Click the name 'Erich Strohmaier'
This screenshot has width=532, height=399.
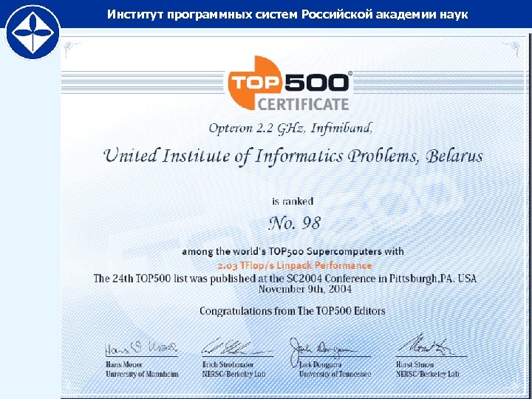(x=228, y=365)
